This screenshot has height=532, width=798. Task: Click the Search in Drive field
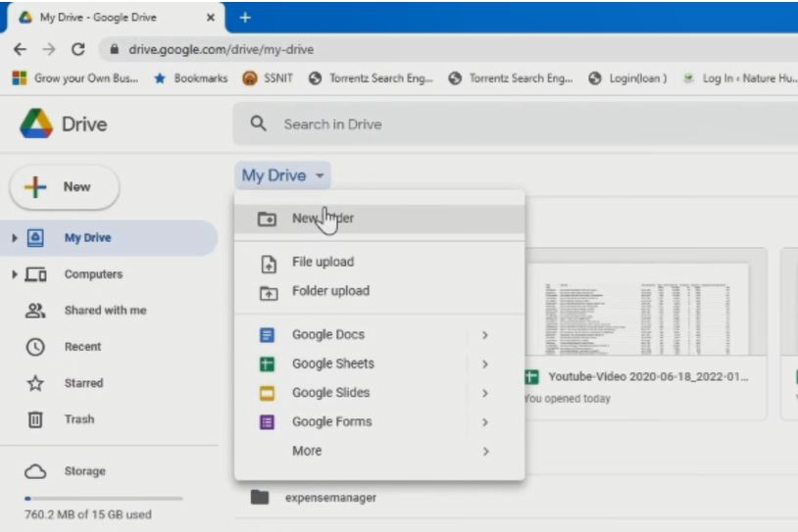[x=490, y=124]
